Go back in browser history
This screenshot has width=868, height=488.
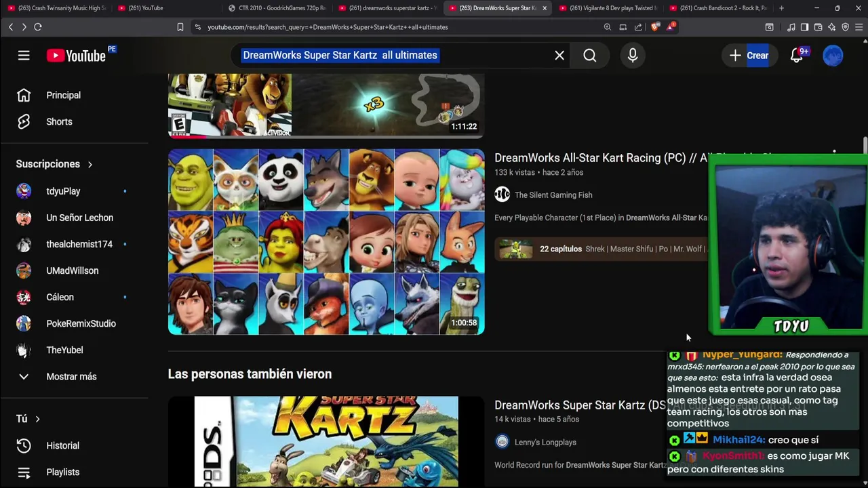(x=11, y=27)
